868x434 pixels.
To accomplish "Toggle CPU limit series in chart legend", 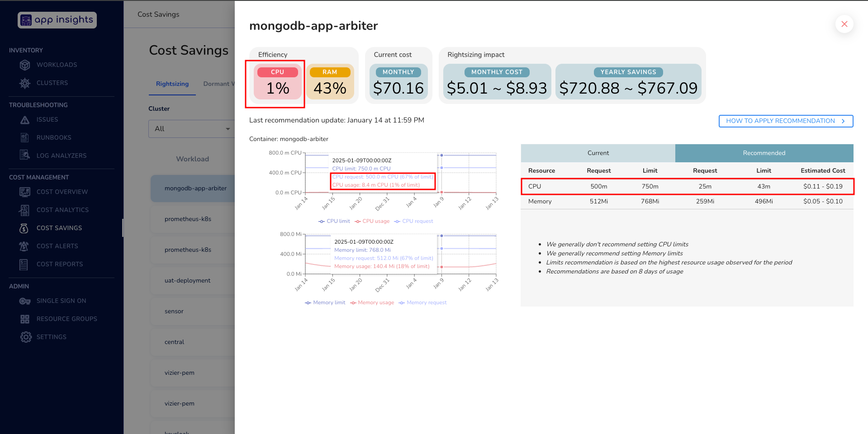I will pos(334,222).
